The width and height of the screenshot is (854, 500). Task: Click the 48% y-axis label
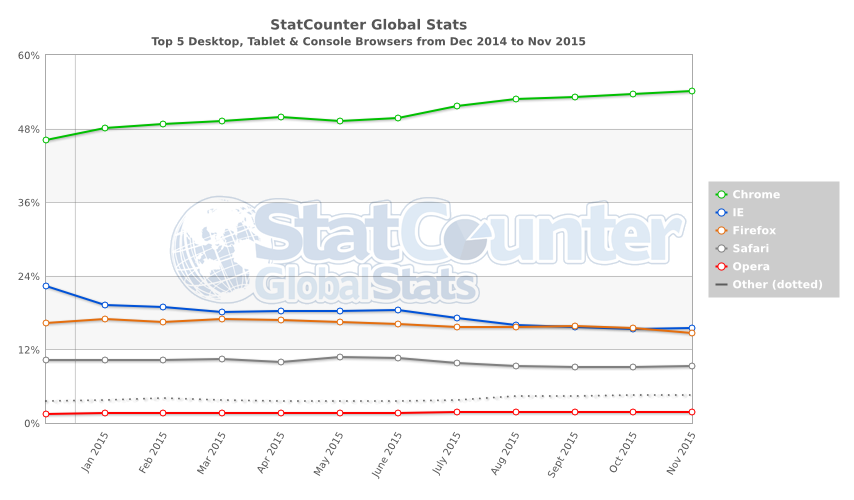pos(28,129)
